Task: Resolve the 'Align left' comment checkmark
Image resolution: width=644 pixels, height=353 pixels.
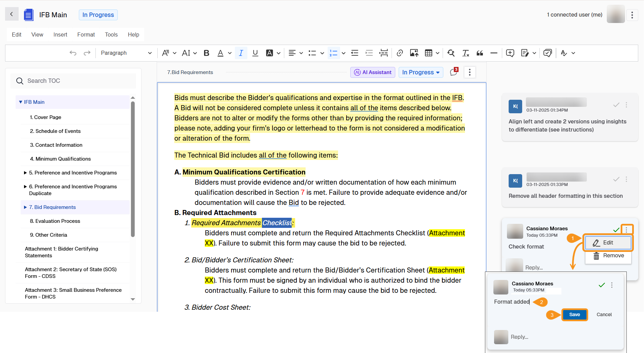Action: (x=616, y=105)
